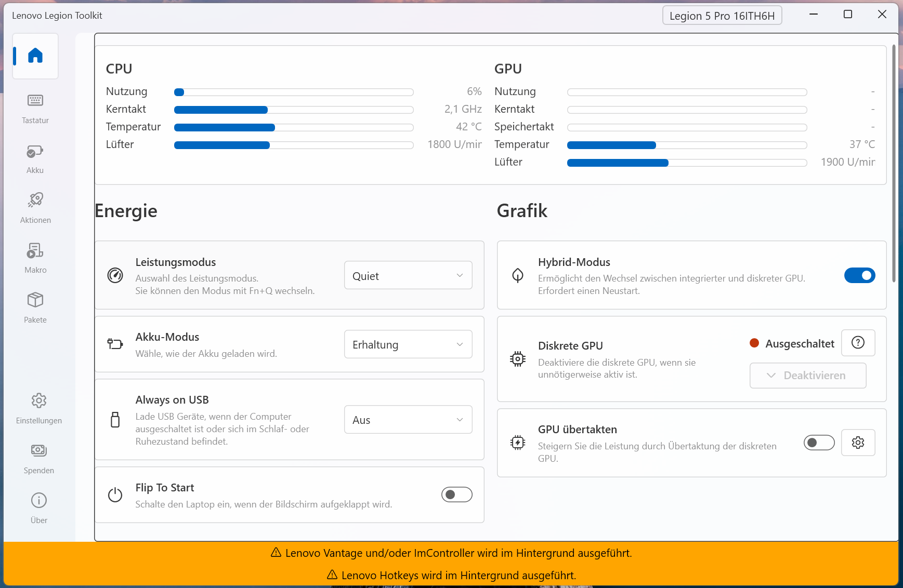
Task: Select the Spenden tab label
Action: click(39, 471)
